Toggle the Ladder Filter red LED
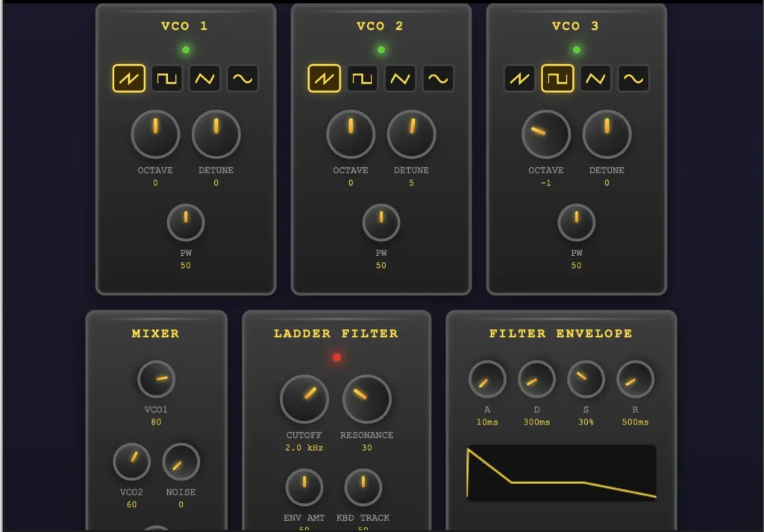The width and height of the screenshot is (764, 532). pyautogui.click(x=336, y=357)
